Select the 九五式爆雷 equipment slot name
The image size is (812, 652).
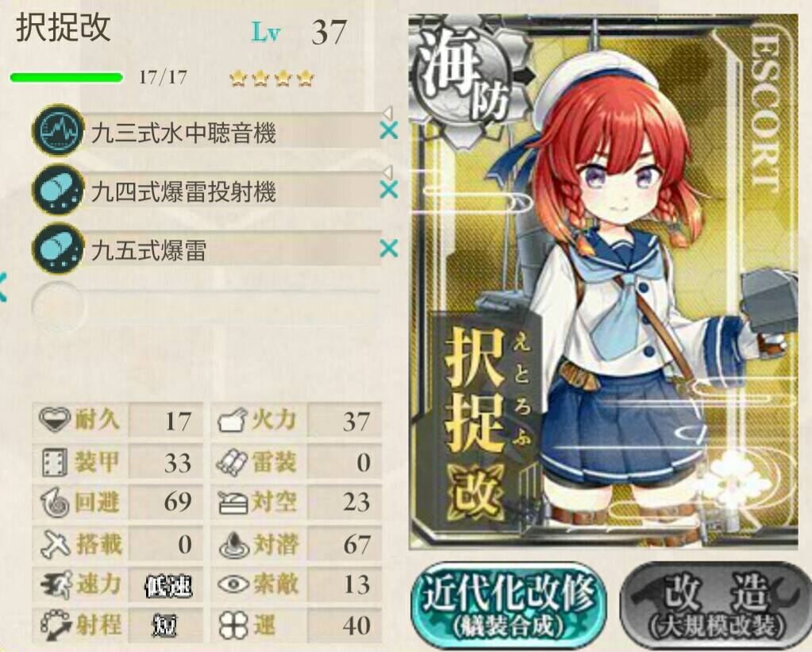pyautogui.click(x=149, y=250)
